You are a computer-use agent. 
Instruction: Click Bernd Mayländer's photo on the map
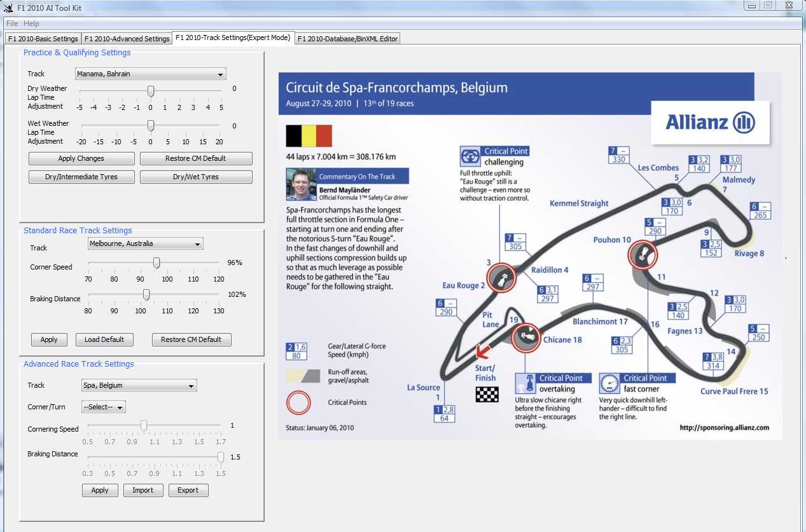[300, 185]
